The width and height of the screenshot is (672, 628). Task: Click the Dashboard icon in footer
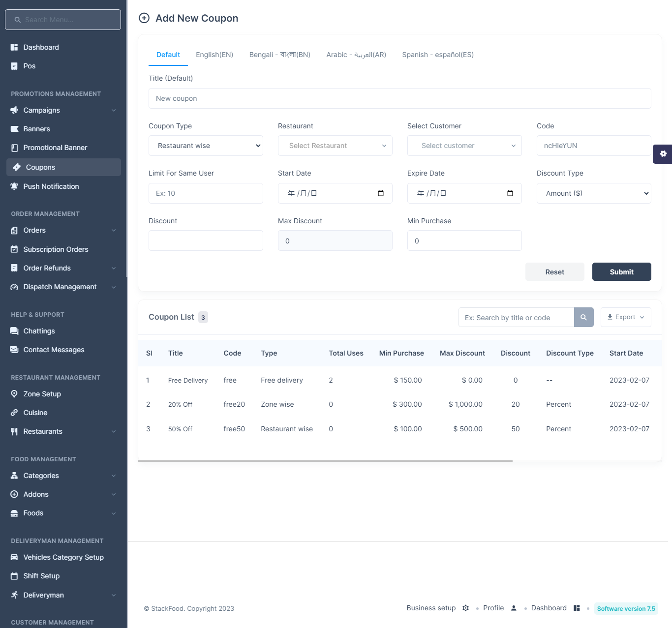tap(577, 608)
